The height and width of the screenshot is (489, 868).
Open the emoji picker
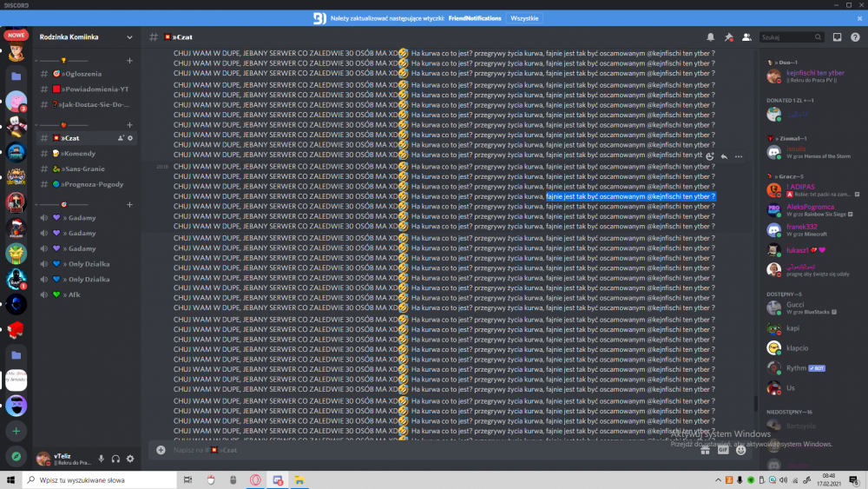coord(740,450)
